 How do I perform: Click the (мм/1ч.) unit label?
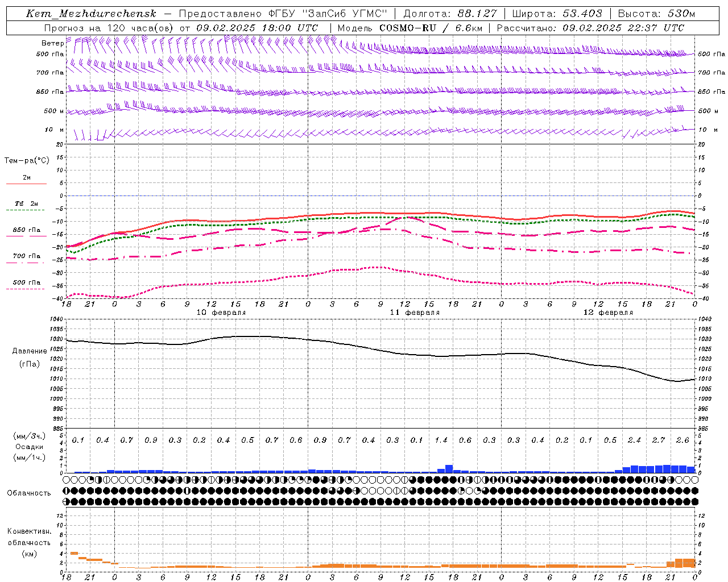point(30,458)
